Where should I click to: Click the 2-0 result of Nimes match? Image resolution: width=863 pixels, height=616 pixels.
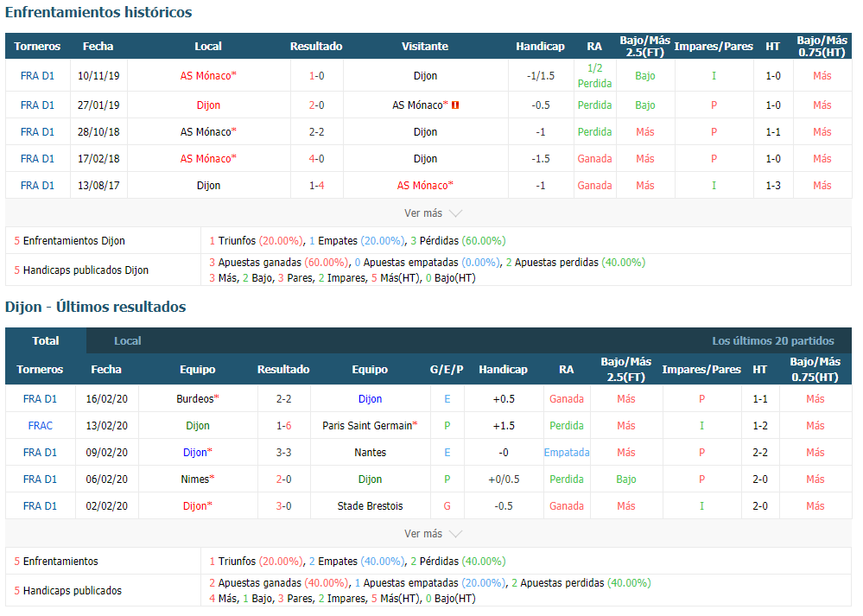tap(284, 479)
